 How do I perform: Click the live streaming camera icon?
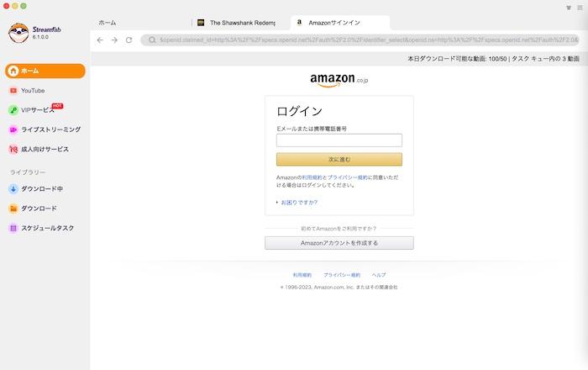point(13,129)
